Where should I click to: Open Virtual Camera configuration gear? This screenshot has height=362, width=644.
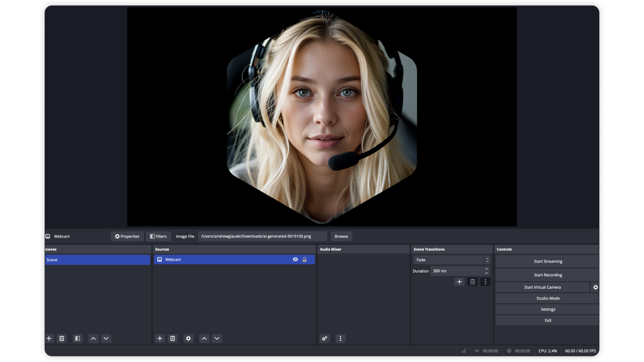595,287
